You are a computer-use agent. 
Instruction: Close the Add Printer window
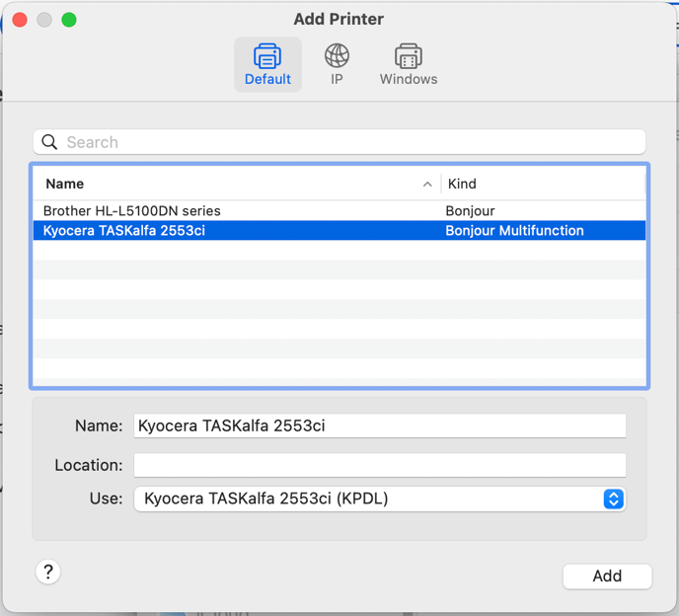point(20,20)
